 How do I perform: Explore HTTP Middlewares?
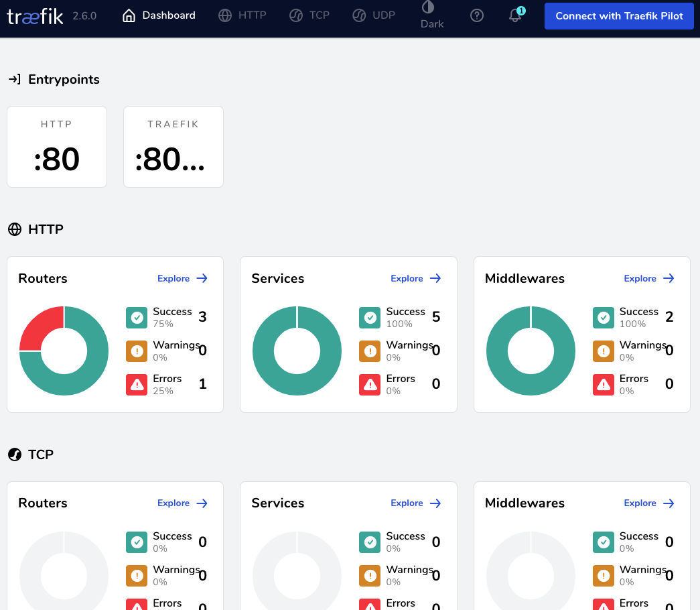(x=648, y=278)
